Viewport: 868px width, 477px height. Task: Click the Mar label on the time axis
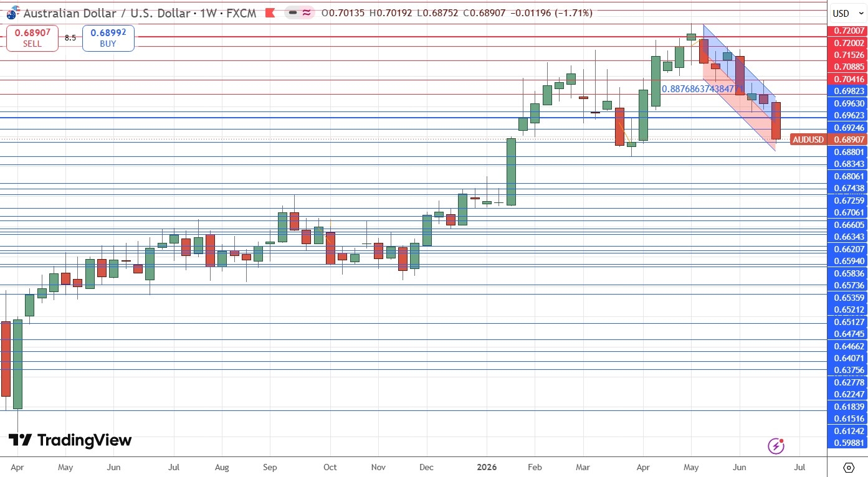583,467
